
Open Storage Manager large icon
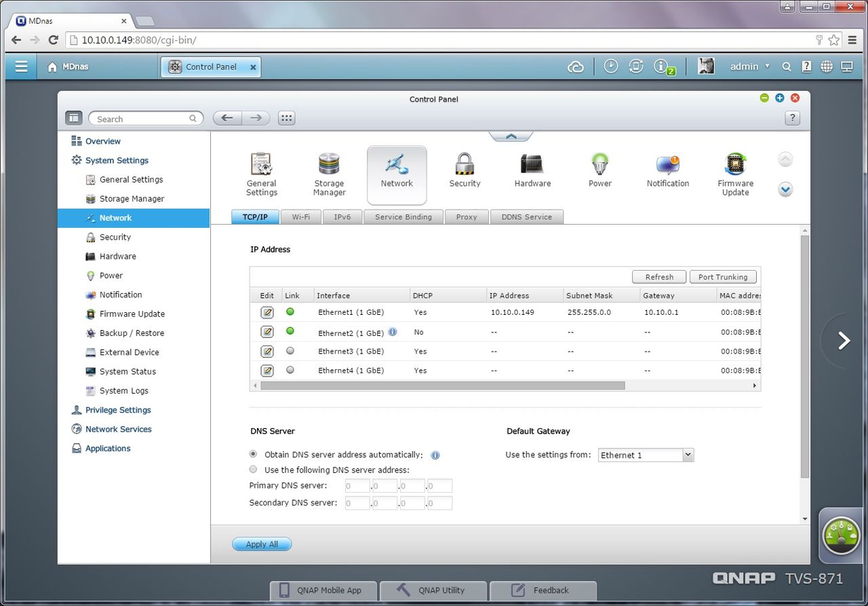(x=329, y=174)
